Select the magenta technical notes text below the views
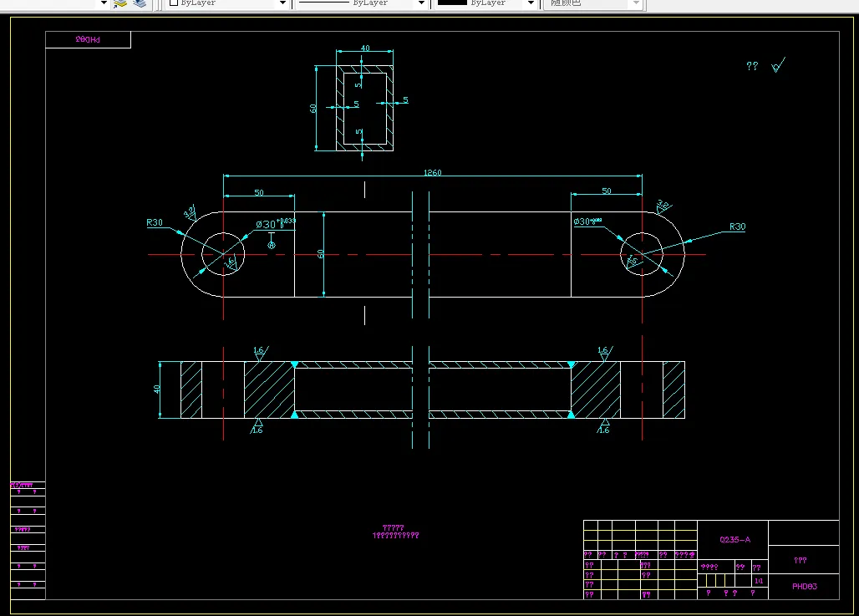Image resolution: width=859 pixels, height=616 pixels. [395, 532]
